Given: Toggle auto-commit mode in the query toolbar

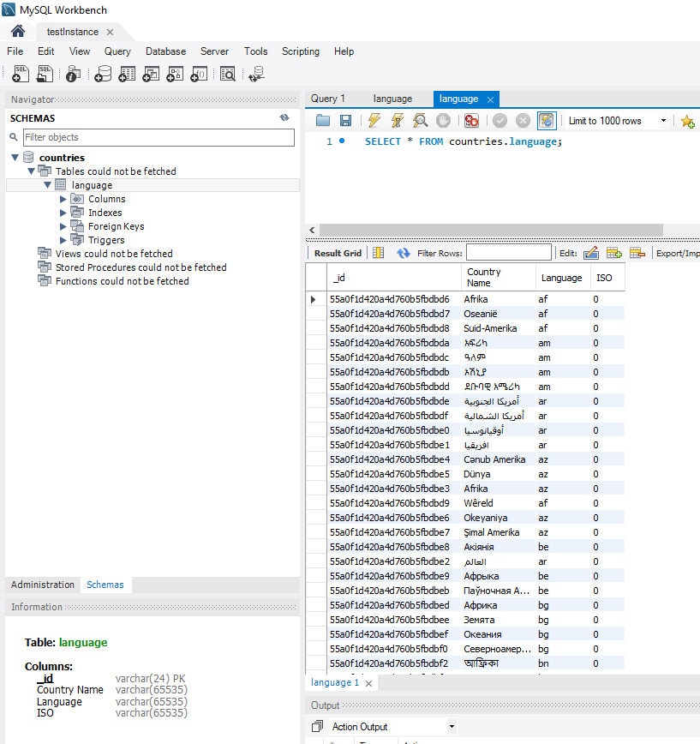Looking at the screenshot, I should click(x=546, y=121).
